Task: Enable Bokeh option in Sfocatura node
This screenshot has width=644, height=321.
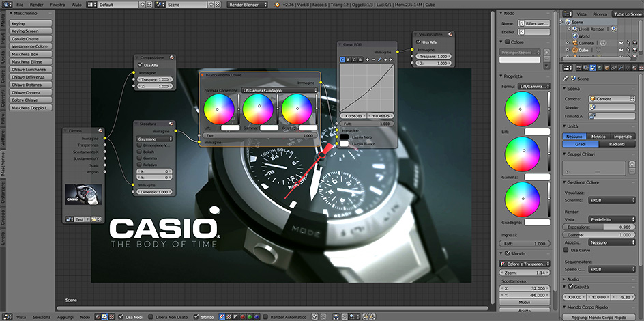Action: [140, 152]
